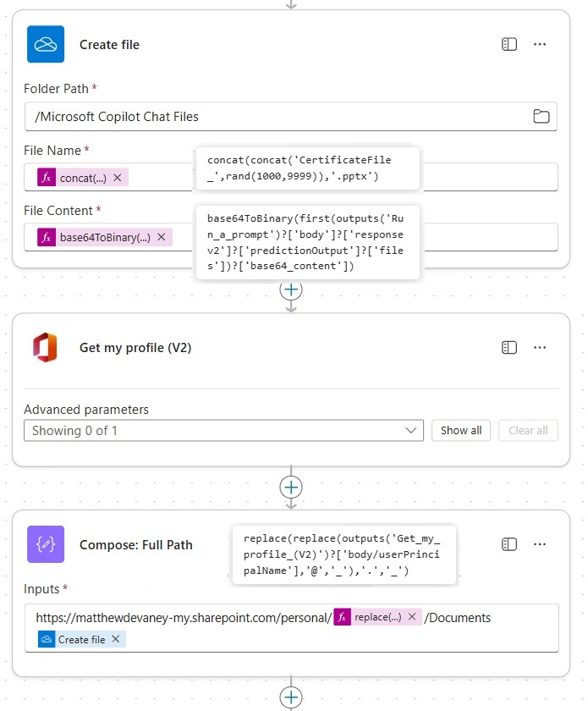Click the Office 365 Get my profile icon

pyautogui.click(x=46, y=348)
